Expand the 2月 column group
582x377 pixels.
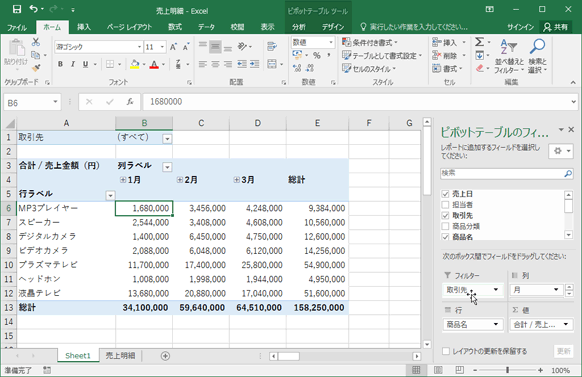180,180
